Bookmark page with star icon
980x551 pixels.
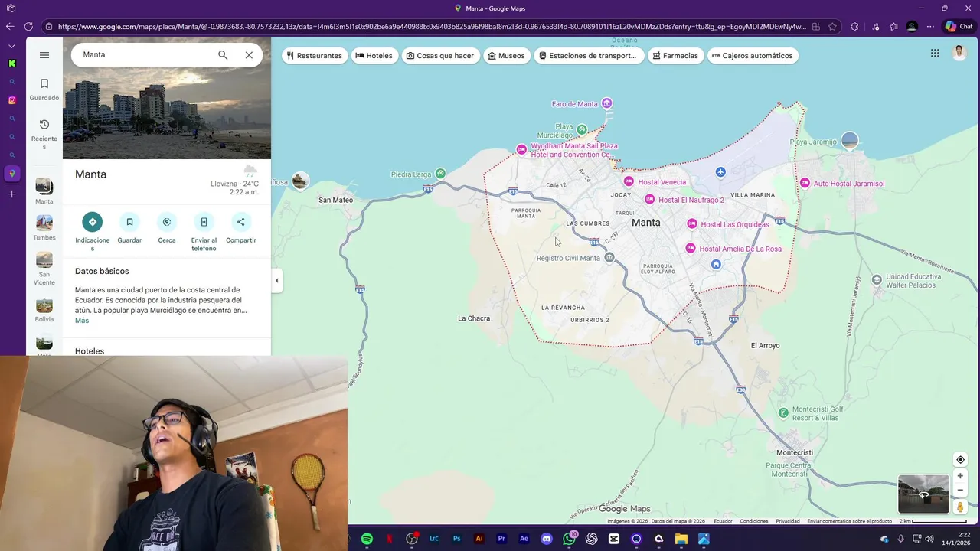[832, 26]
